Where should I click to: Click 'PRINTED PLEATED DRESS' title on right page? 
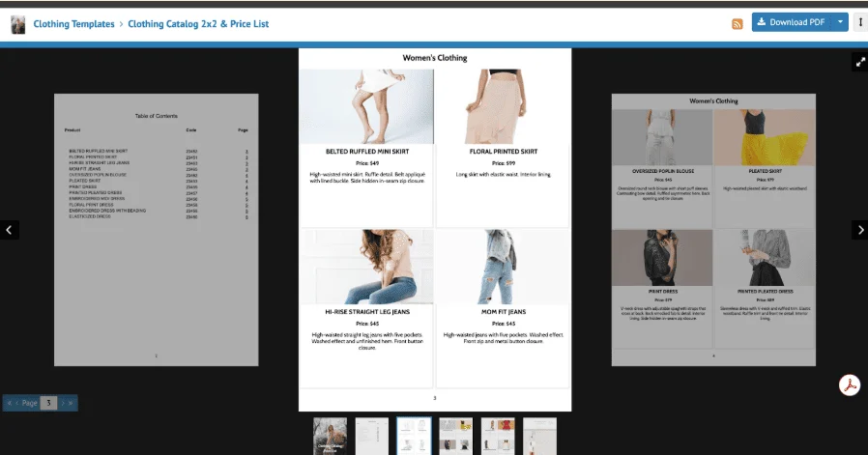[765, 291]
